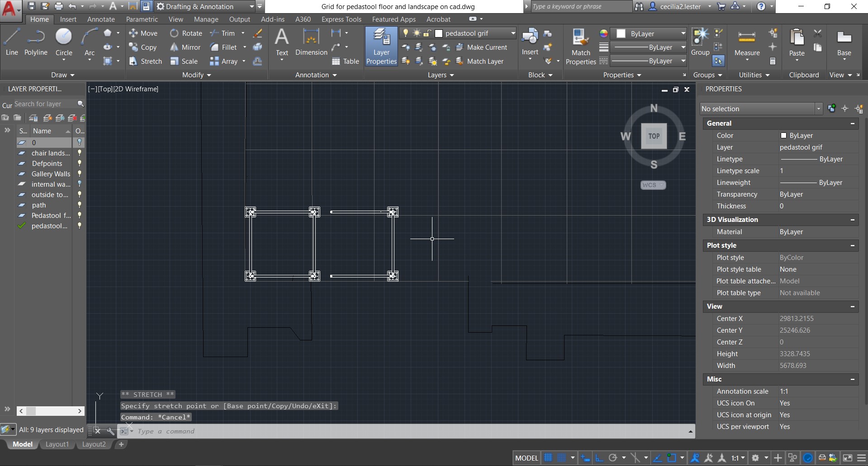The image size is (868, 466).
Task: Click the ByLayer color swatch in Properties
Action: click(784, 136)
